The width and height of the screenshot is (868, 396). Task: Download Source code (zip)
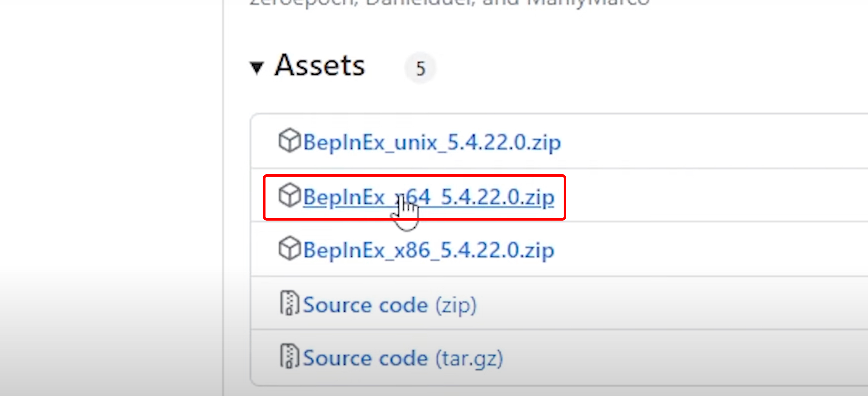coord(390,306)
